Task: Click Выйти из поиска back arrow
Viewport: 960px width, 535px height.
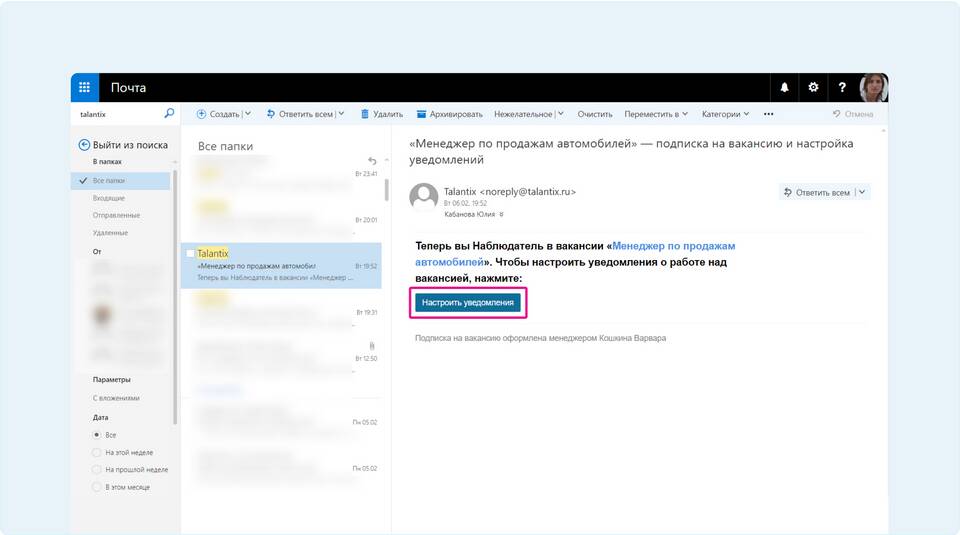Action: [84, 145]
